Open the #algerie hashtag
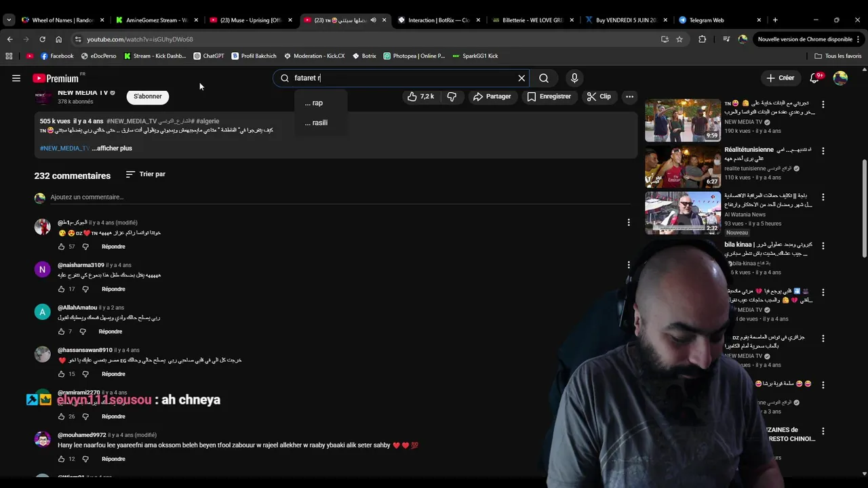 [208, 121]
